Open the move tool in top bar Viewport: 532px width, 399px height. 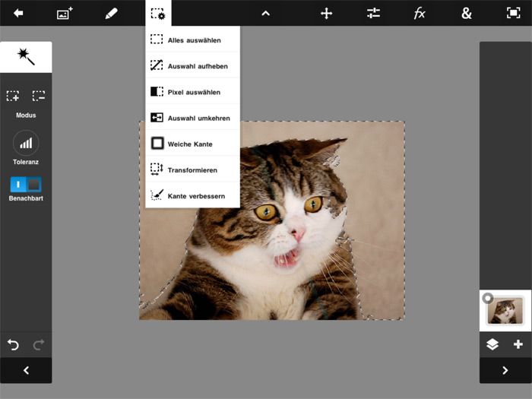(x=326, y=13)
